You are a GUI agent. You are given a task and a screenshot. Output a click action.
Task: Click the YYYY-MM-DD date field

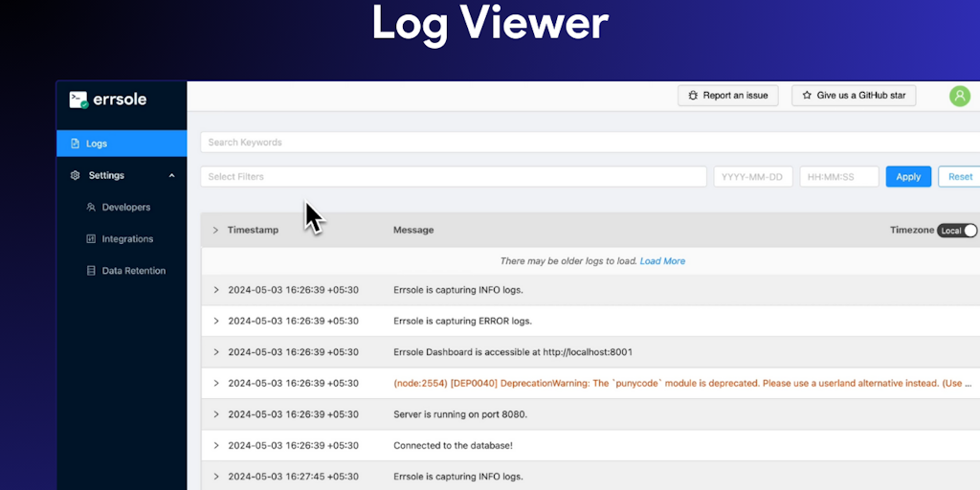753,177
